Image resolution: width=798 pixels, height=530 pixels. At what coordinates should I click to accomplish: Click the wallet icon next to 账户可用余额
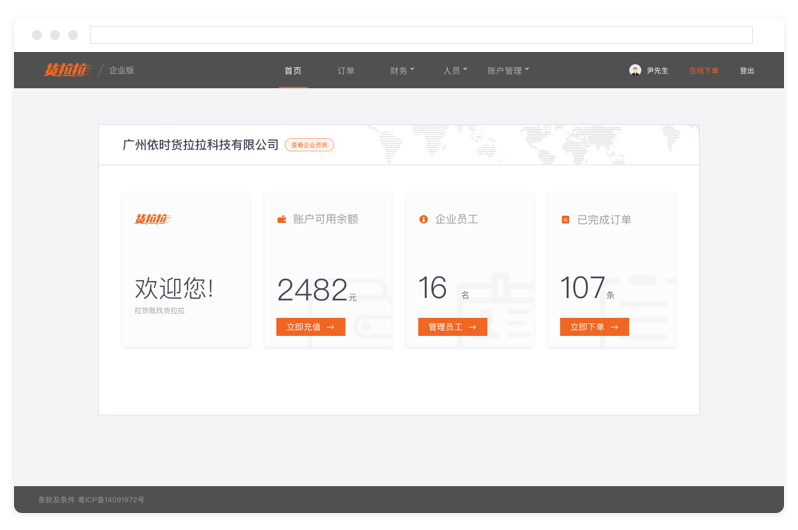[x=281, y=219]
